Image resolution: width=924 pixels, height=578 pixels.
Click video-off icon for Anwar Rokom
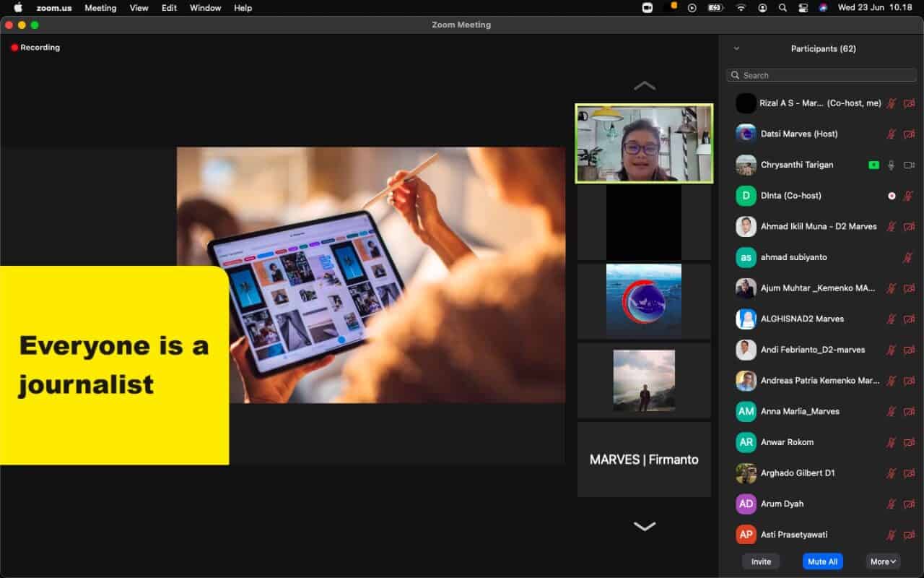point(909,442)
